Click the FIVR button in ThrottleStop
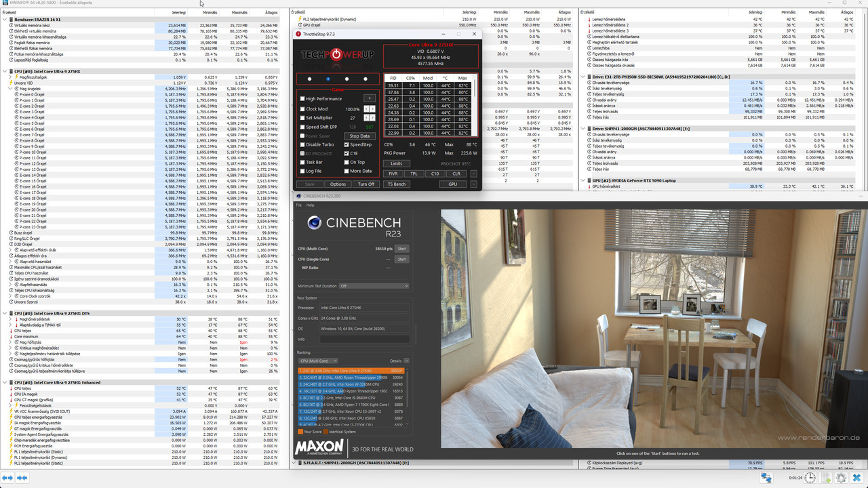Screen dimensions: 868x488 click(x=393, y=174)
